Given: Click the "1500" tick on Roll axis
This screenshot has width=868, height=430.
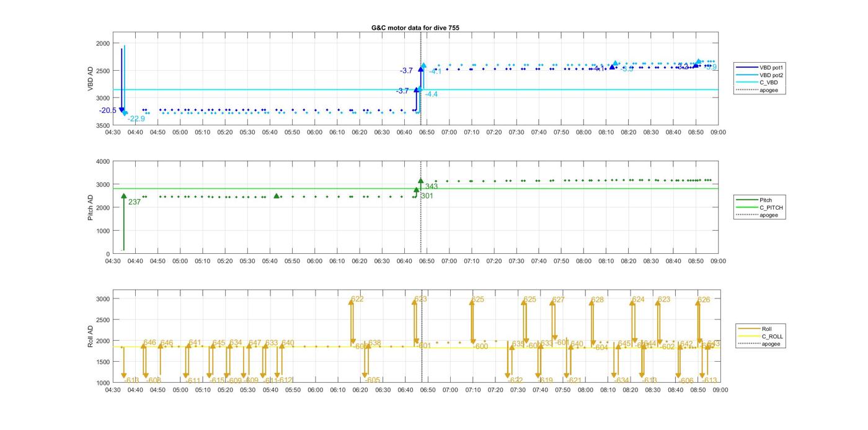Looking at the screenshot, I should pyautogui.click(x=102, y=362).
